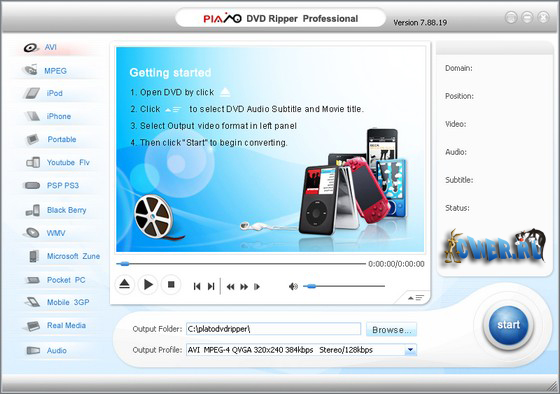
Task: Select the Black Berry phone icon
Action: [33, 210]
